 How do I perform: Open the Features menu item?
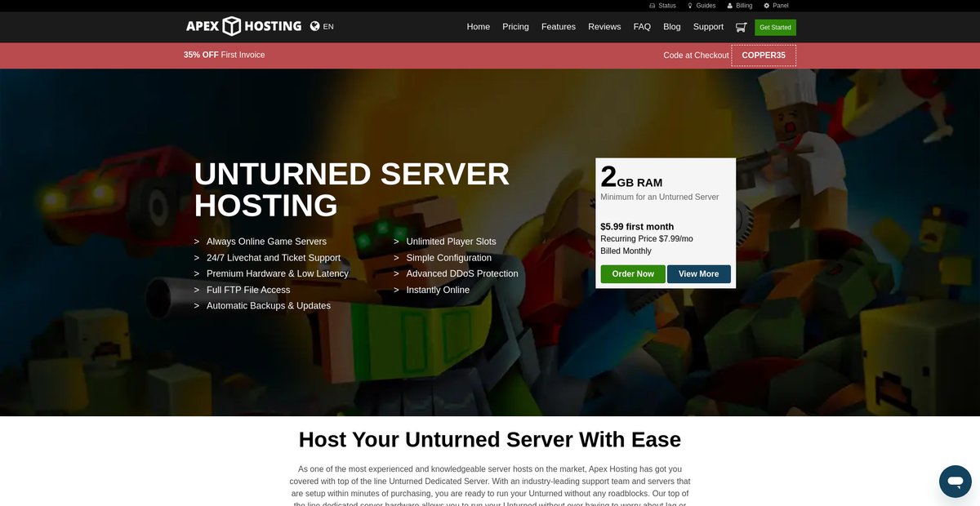tap(559, 27)
